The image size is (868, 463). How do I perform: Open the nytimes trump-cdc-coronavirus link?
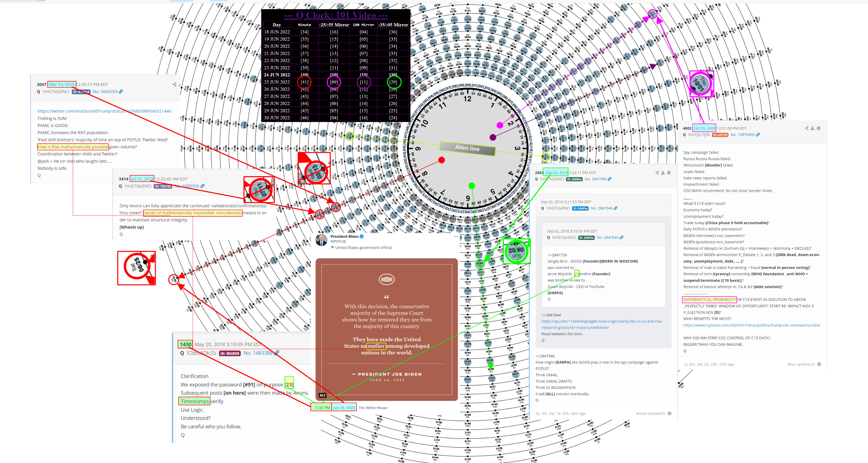[x=752, y=326]
